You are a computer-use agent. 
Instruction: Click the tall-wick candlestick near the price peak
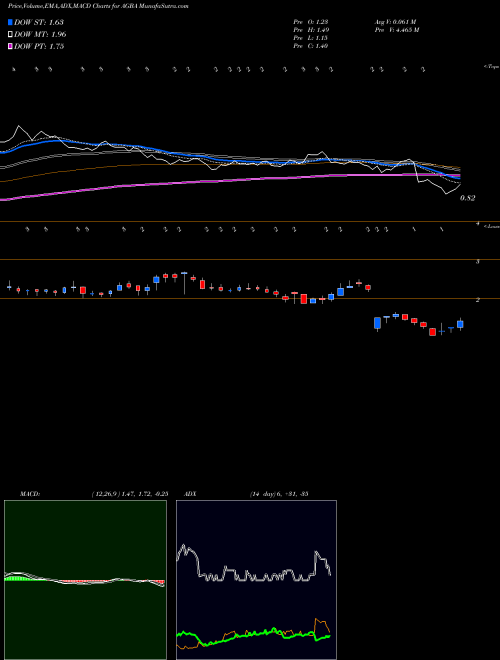[x=184, y=283]
